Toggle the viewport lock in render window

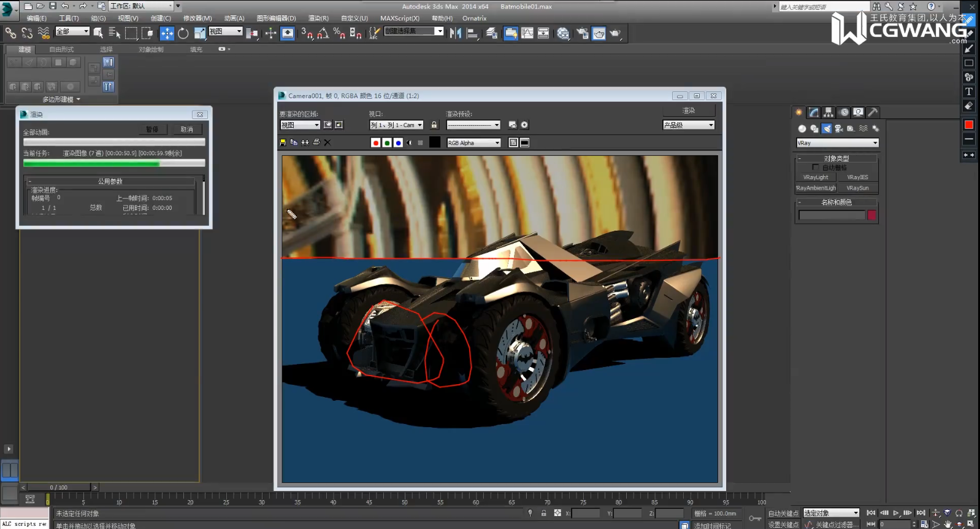[x=434, y=125]
